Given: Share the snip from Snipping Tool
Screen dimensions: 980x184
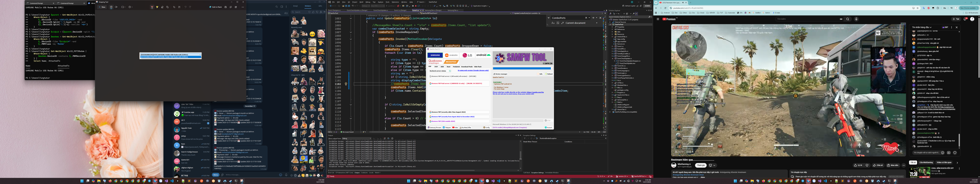Looking at the screenshot, I should 236,7.
